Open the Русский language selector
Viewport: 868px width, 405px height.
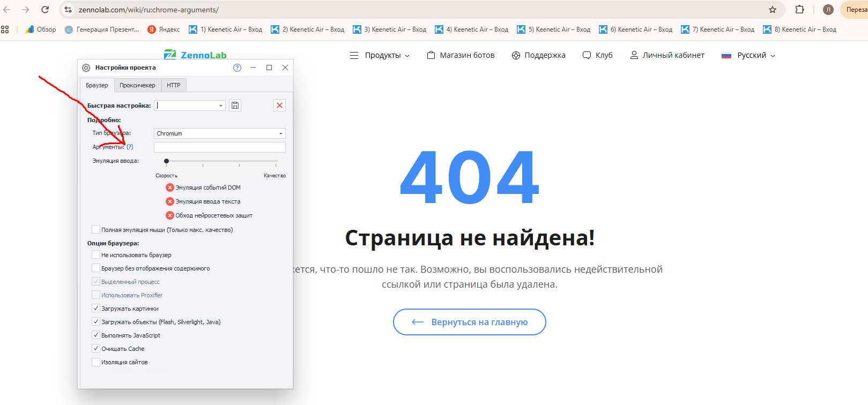[x=748, y=55]
